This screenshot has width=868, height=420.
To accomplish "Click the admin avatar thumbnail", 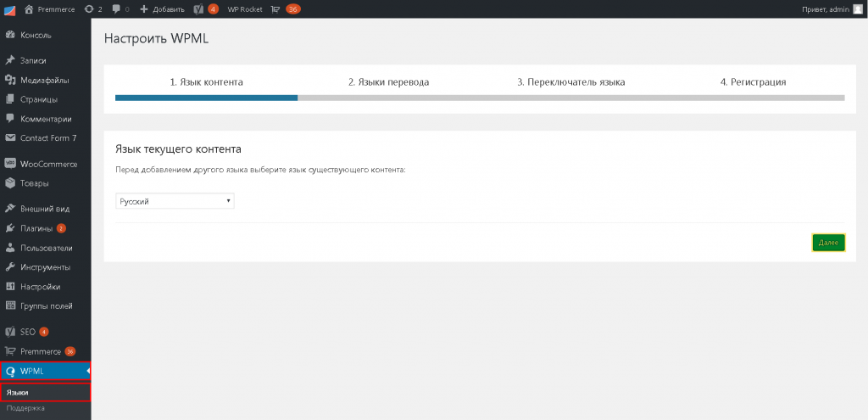I will point(858,8).
